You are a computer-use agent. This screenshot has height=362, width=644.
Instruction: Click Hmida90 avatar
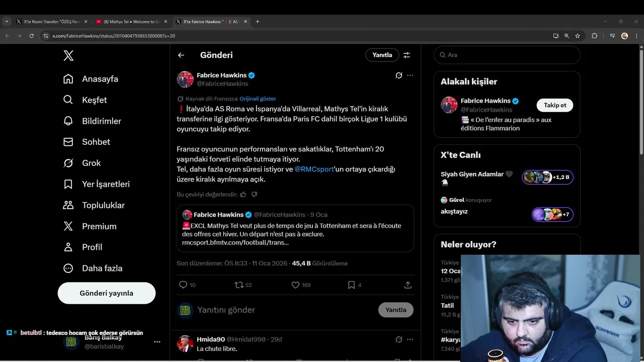pyautogui.click(x=185, y=343)
